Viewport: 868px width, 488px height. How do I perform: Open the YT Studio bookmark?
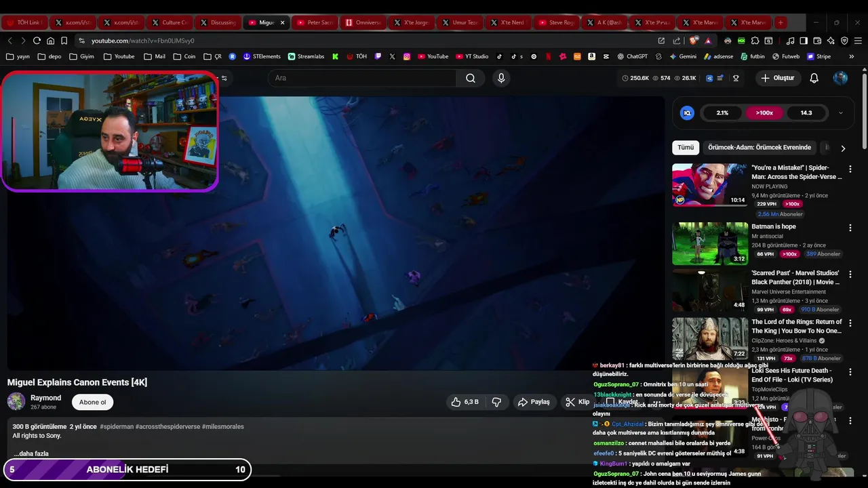[x=471, y=57]
